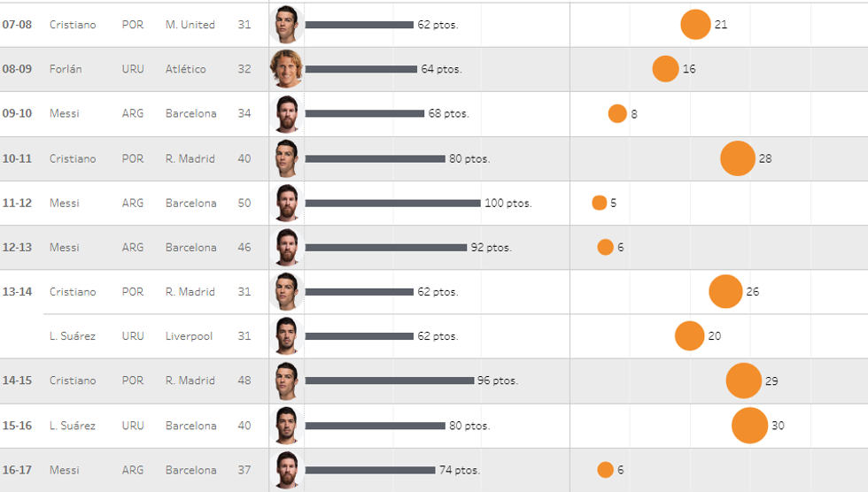The width and height of the screenshot is (868, 492).
Task: Click the 96 ptos. bar
Action: coord(389,381)
